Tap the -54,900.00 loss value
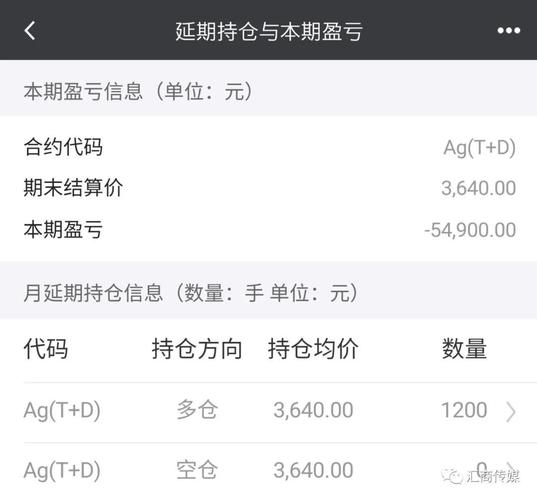 [470, 230]
